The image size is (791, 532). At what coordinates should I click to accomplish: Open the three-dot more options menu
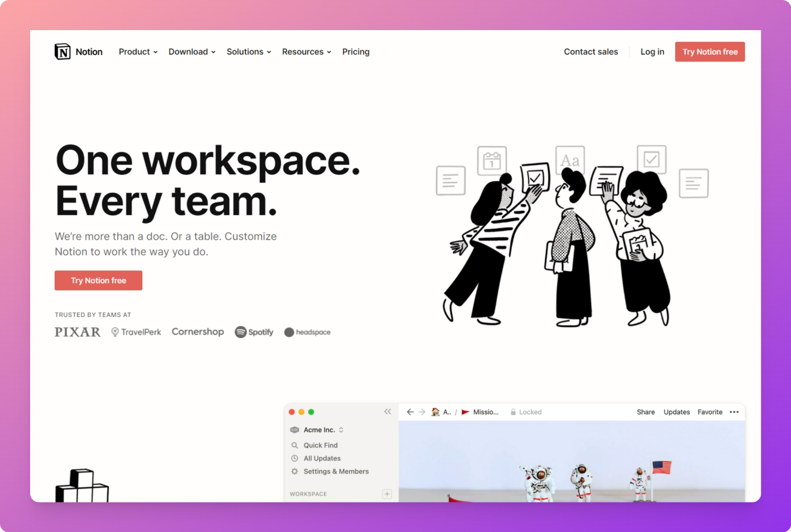[x=734, y=412]
